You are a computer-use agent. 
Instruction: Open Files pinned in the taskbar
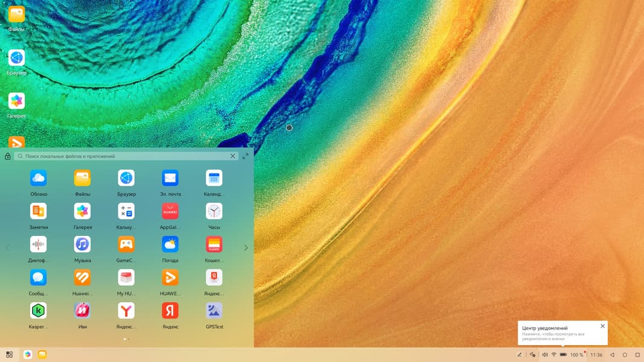click(42, 355)
